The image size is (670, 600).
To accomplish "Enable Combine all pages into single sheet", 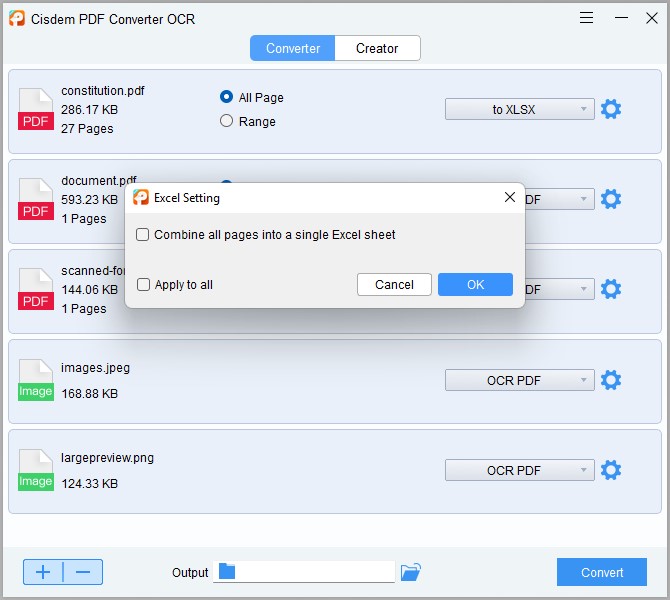I will click(142, 235).
